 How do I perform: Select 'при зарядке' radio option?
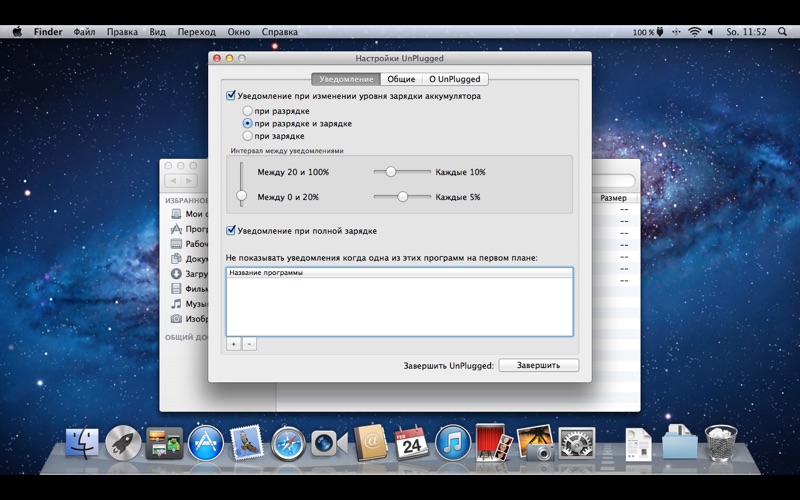pyautogui.click(x=247, y=136)
